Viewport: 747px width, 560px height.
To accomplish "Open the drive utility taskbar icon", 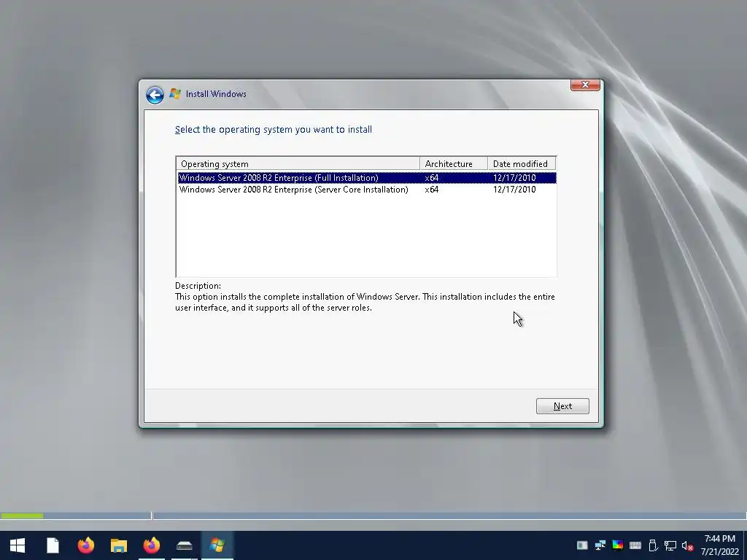I will click(x=185, y=545).
